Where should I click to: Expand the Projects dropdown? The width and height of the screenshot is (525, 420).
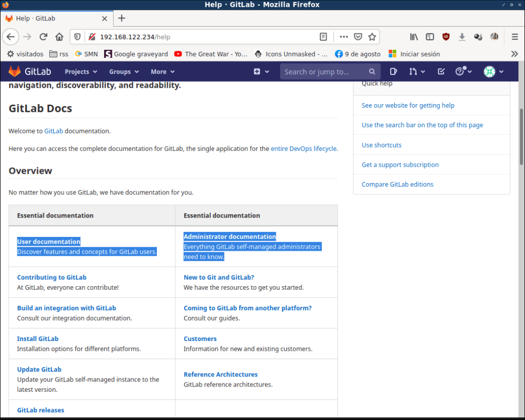point(80,72)
